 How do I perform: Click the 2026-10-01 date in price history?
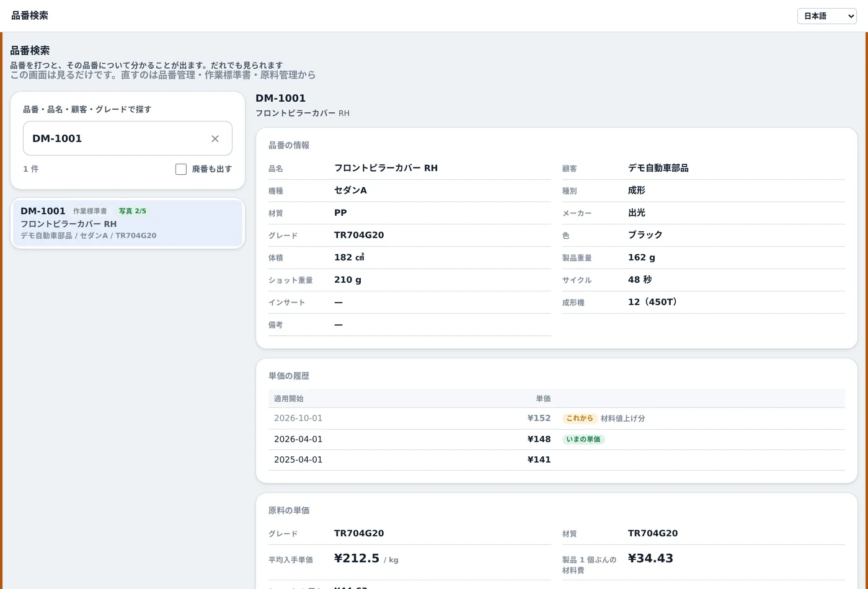[x=298, y=418]
